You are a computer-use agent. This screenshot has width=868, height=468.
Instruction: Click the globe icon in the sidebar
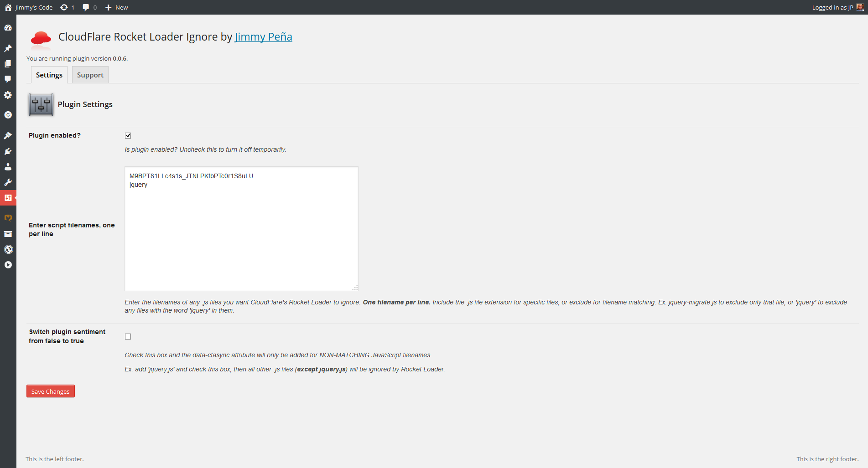(8, 249)
